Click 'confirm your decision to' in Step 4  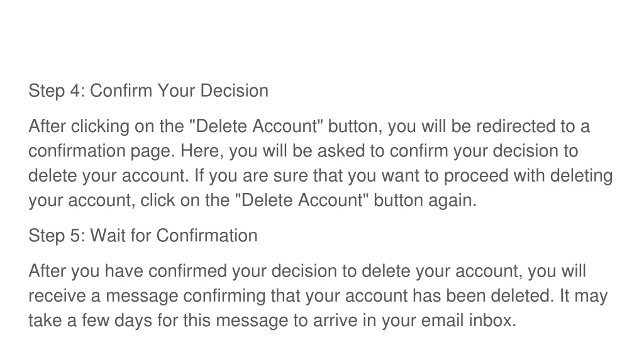(x=484, y=151)
